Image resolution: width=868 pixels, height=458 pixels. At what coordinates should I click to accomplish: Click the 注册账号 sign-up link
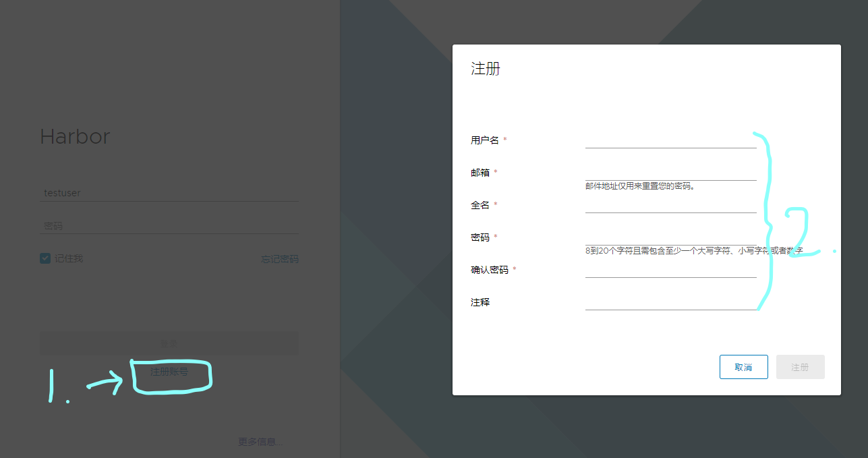coord(169,372)
